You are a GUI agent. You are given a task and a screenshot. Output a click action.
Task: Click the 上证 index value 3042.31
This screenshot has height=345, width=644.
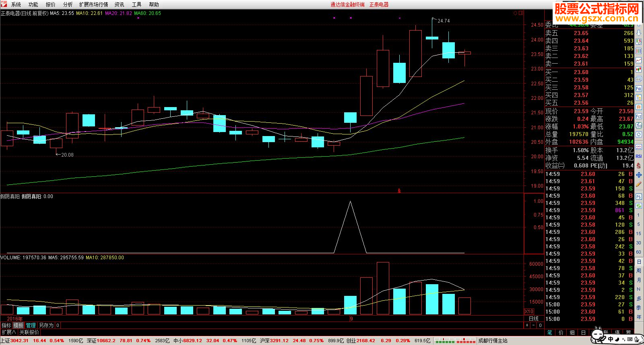(x=19, y=341)
